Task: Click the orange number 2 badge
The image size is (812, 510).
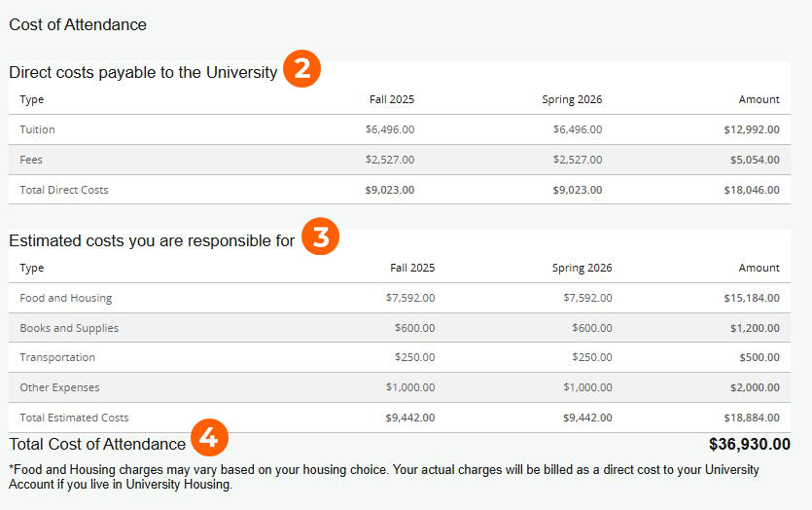Action: click(x=302, y=68)
